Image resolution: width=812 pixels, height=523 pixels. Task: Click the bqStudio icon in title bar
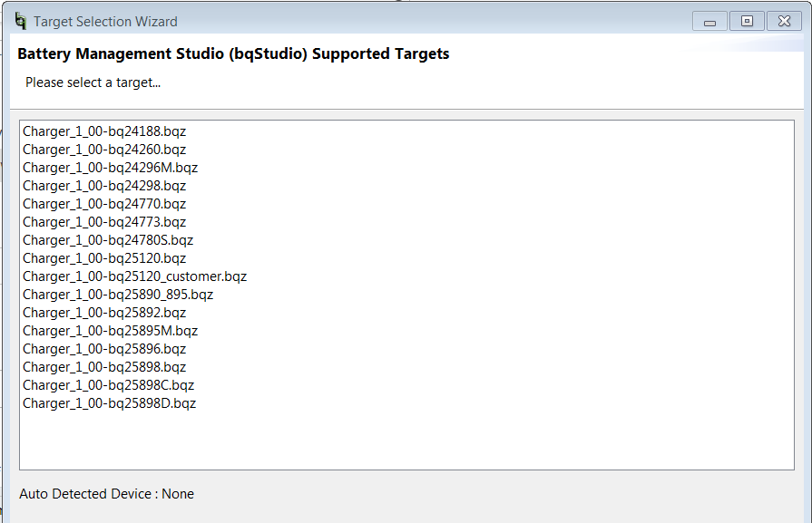[21, 21]
